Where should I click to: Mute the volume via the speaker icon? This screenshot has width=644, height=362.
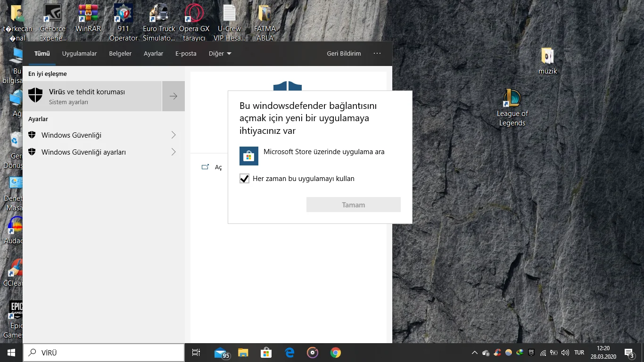[x=564, y=352]
